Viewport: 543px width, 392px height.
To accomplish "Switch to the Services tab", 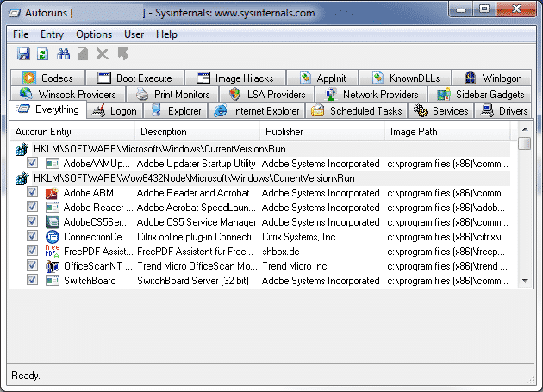I will tap(441, 111).
